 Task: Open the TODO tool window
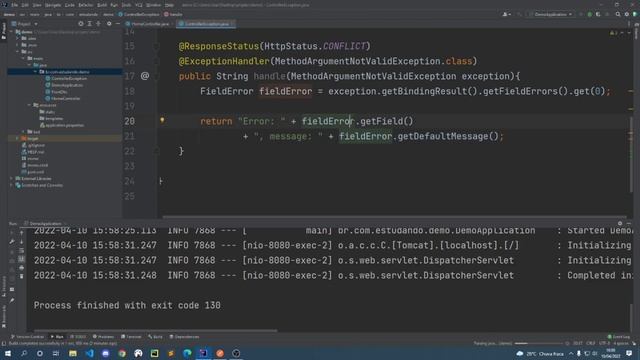[78, 337]
